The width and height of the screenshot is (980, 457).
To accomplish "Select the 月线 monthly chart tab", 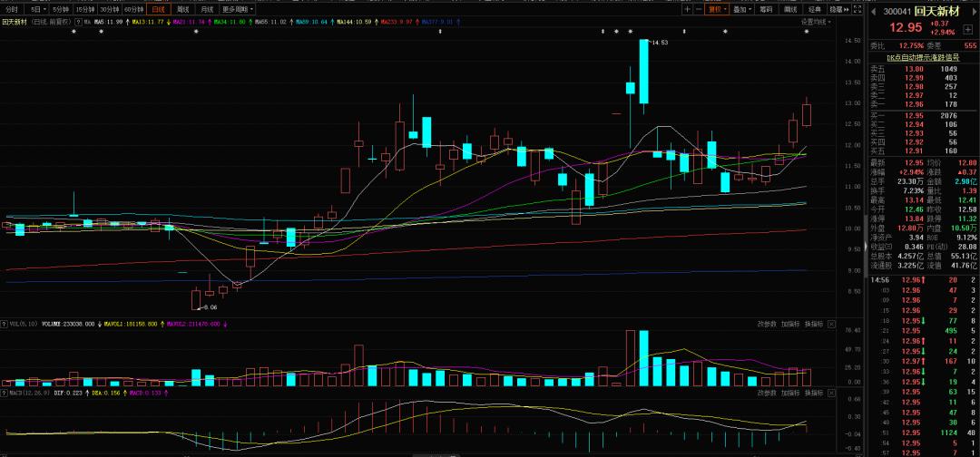I will [x=206, y=9].
